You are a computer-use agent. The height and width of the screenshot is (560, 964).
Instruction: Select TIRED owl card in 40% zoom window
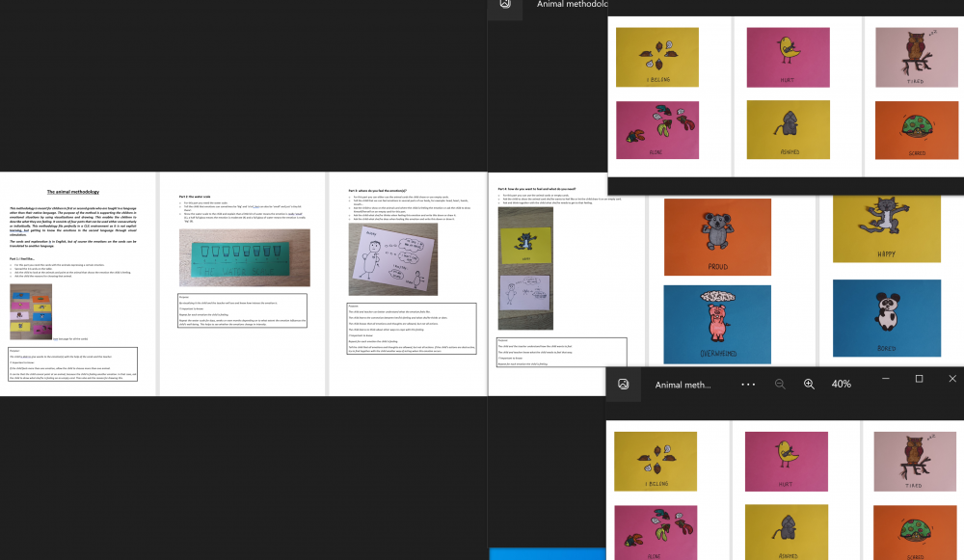click(915, 461)
